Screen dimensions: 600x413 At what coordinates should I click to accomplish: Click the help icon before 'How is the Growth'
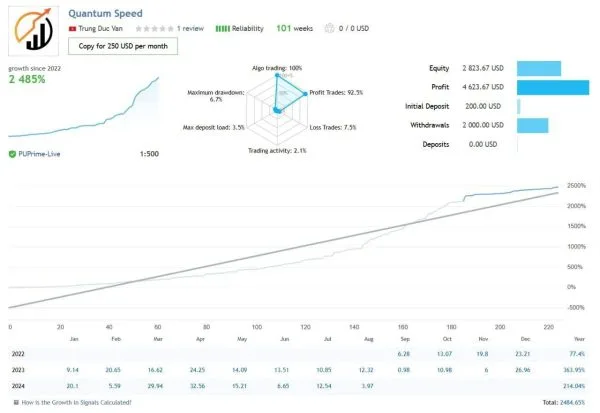tap(16, 402)
